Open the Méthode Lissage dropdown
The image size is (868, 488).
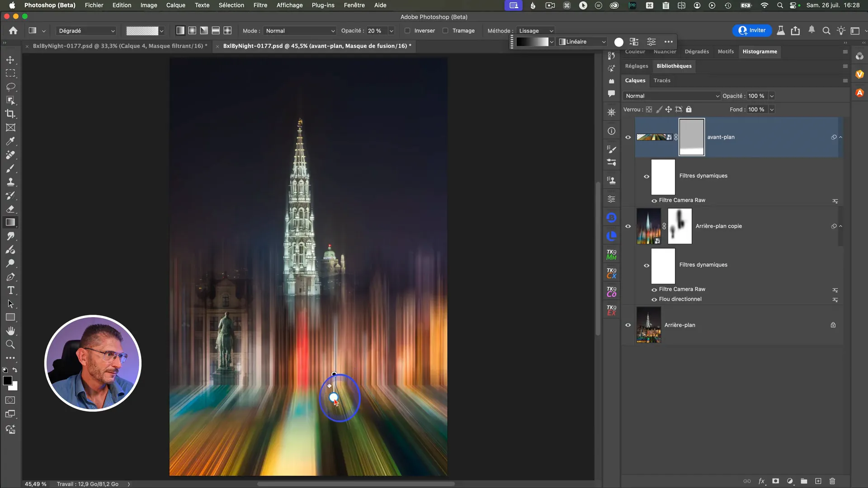[536, 31]
